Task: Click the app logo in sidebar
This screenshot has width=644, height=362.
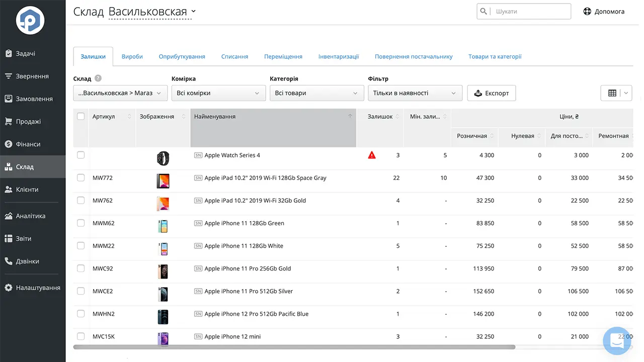Action: point(30,21)
